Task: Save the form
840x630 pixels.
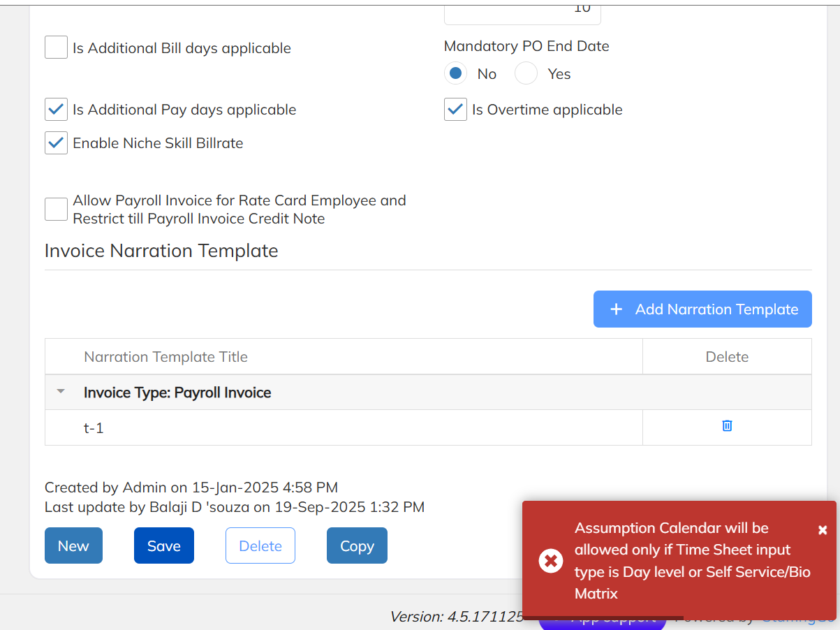Action: pos(164,546)
